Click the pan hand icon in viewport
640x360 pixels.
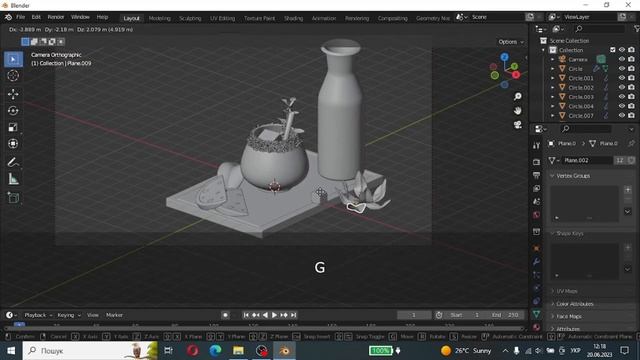coord(518,111)
